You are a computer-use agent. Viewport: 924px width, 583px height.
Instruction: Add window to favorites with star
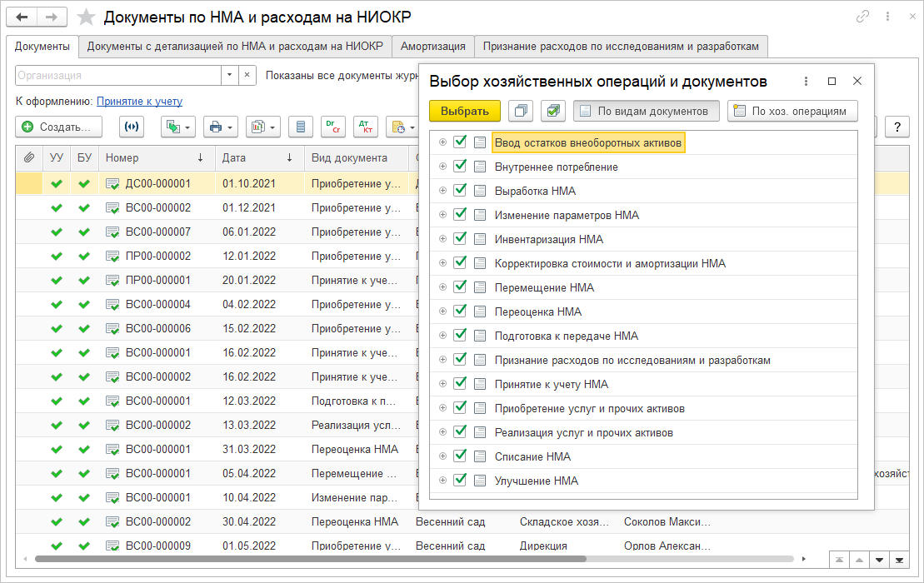coord(86,17)
